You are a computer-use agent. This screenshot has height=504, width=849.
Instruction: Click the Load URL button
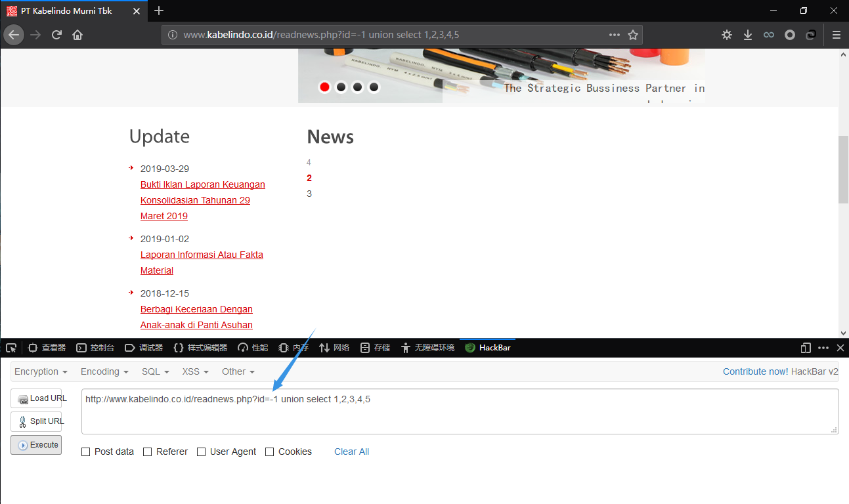coord(36,398)
